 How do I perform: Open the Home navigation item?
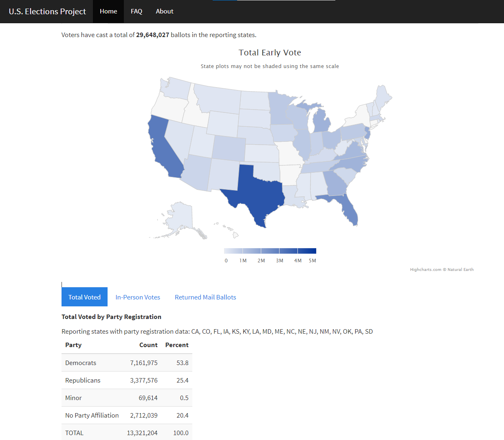pos(108,11)
